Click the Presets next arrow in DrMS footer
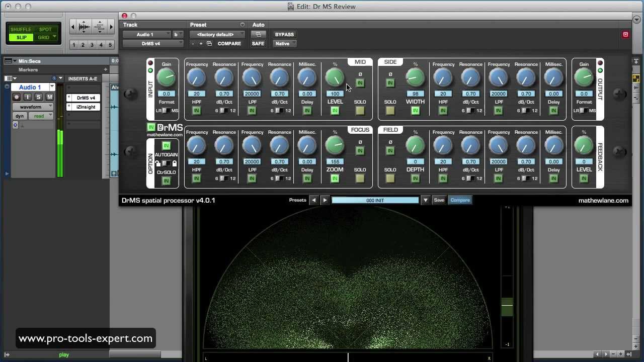Viewport: 644px width, 362px height. point(325,200)
